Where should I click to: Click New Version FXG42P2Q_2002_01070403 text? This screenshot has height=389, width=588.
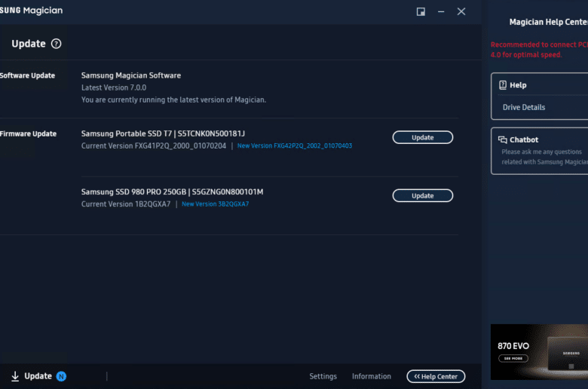pos(294,145)
